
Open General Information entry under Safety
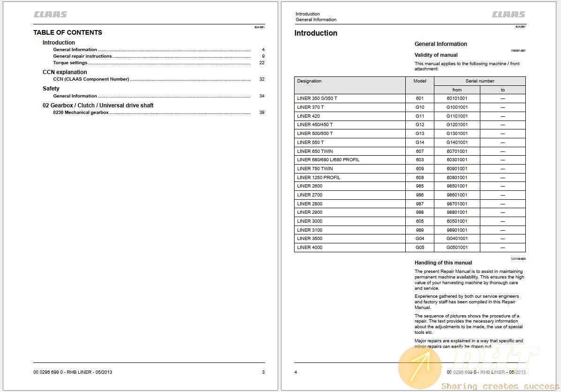(159, 96)
